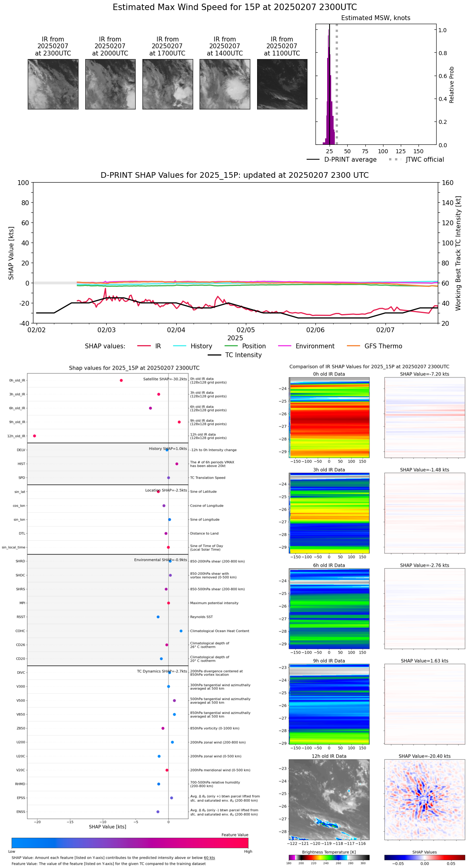Click the green Position legend marker

coord(231,346)
